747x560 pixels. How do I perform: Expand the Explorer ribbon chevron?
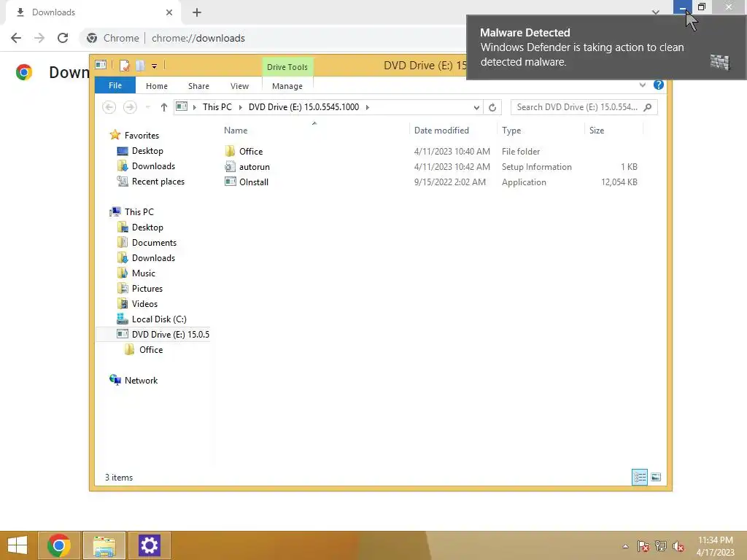[642, 85]
